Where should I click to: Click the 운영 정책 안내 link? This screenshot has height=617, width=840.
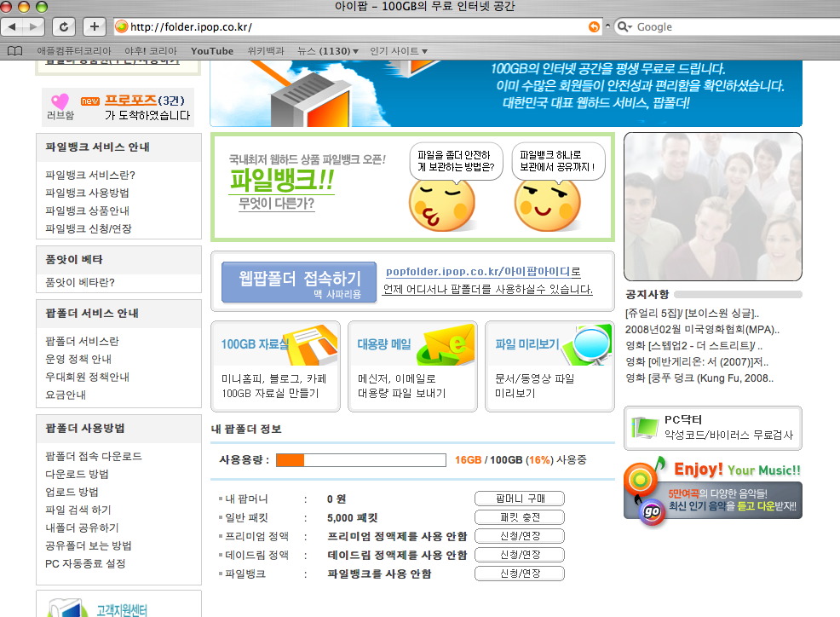pyautogui.click(x=78, y=359)
